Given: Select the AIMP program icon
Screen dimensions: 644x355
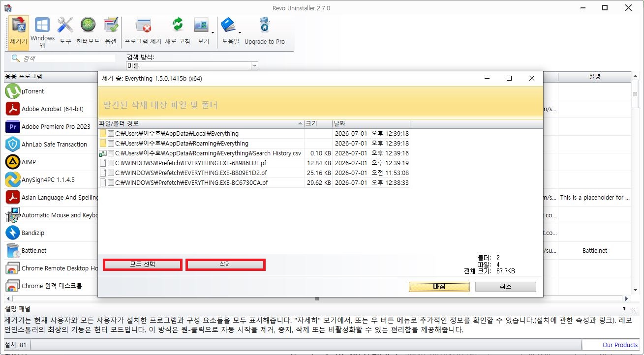Looking at the screenshot, I should (x=13, y=162).
